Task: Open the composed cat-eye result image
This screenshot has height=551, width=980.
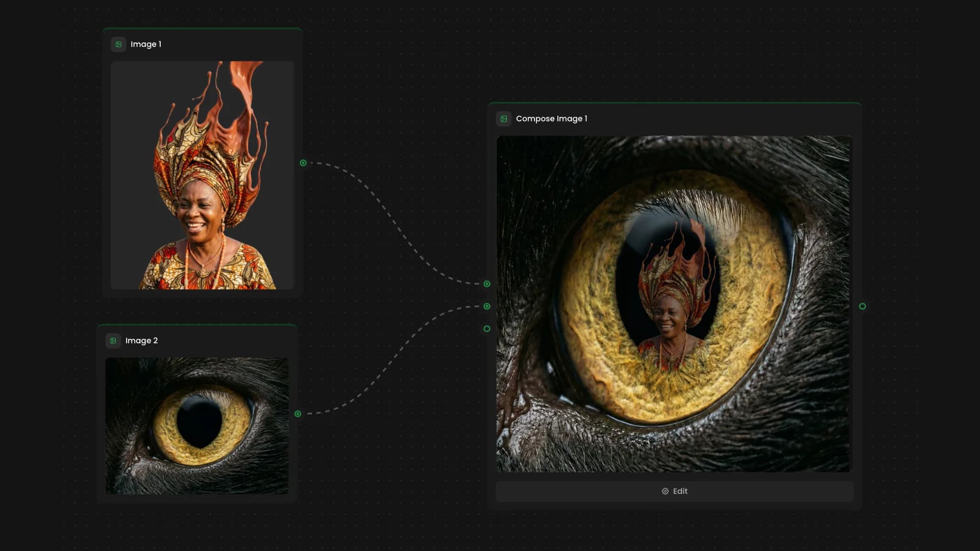Action: 674,304
